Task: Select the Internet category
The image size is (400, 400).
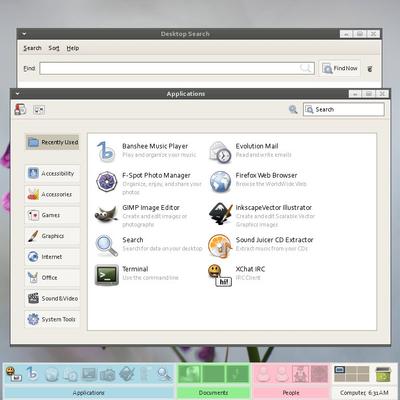Action: (52, 257)
